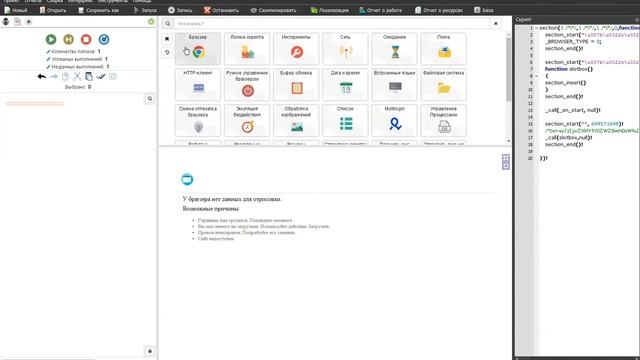Viewport: 640px width, 360px height.
Task: Focus the action search input field
Action: tap(332, 24)
